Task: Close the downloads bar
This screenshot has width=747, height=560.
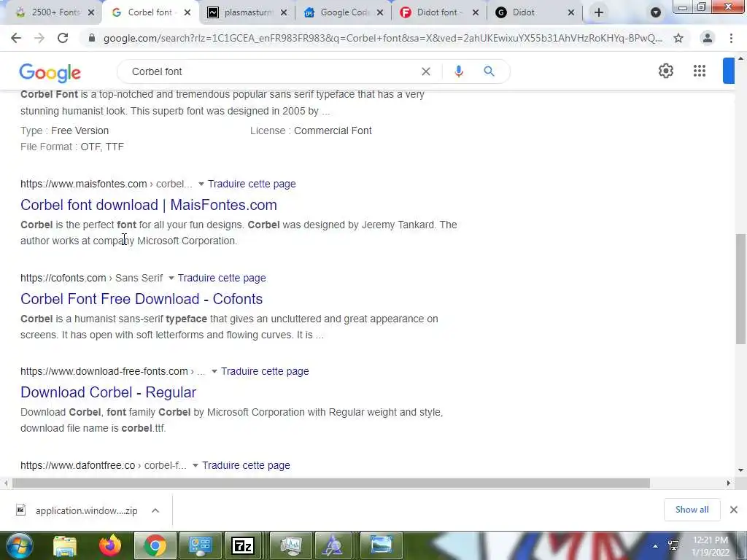Action: tap(734, 510)
